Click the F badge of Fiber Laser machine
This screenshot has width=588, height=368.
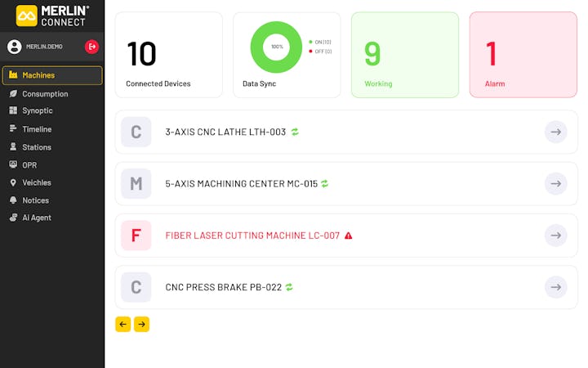[136, 236]
